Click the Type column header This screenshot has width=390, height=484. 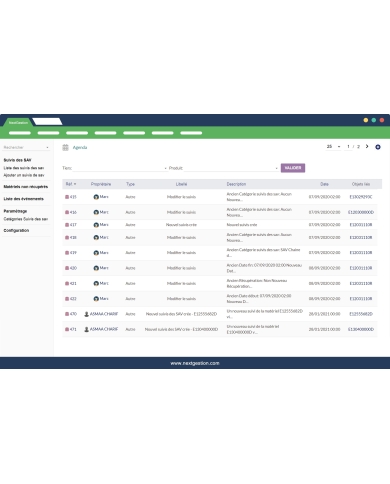coord(130,184)
